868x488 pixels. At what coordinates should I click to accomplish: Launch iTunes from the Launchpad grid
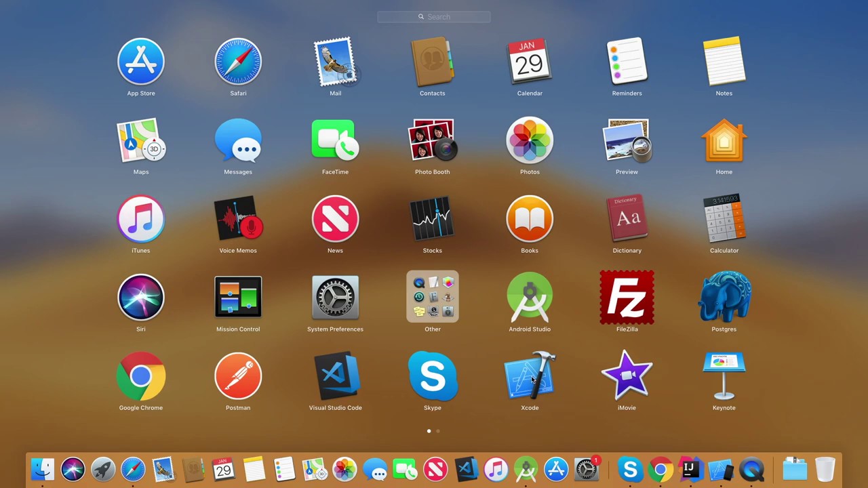(141, 220)
